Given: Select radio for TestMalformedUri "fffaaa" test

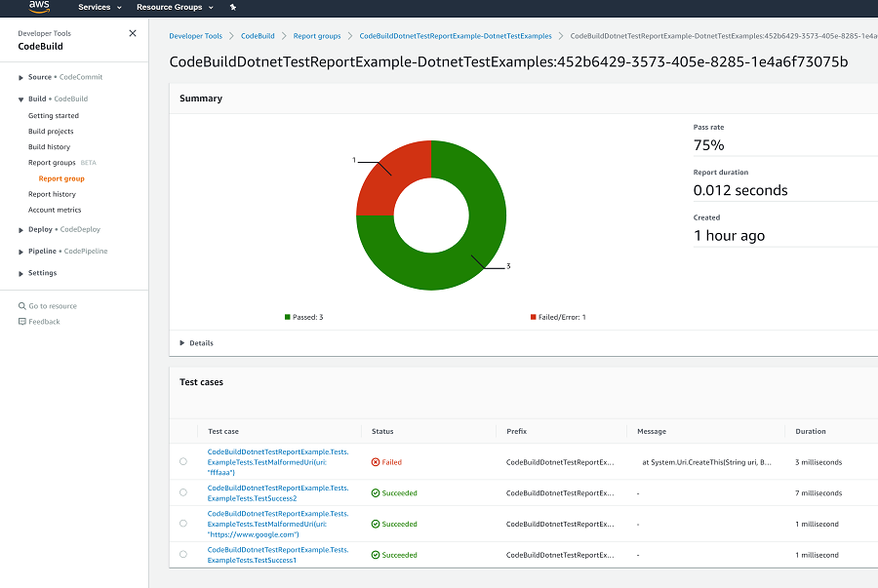Looking at the screenshot, I should coord(183,461).
